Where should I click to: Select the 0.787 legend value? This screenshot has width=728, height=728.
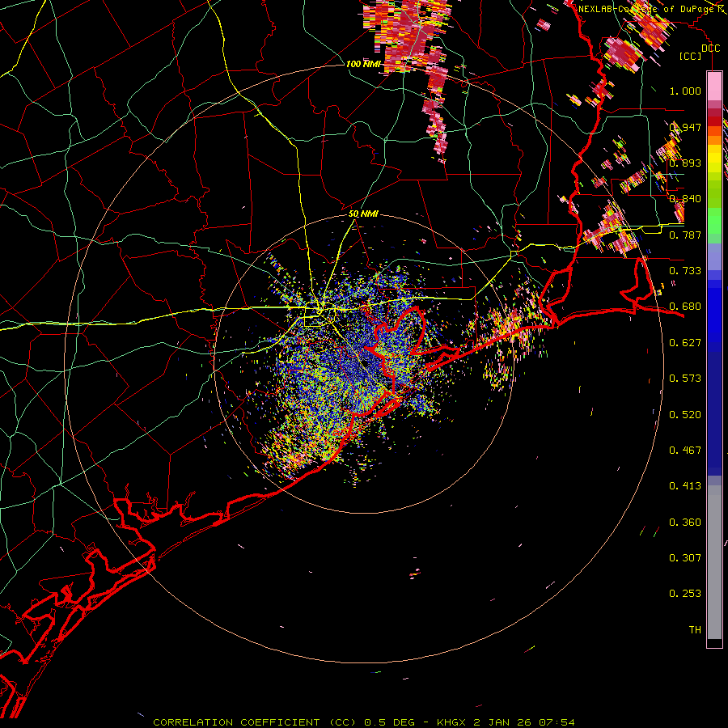coord(685,235)
